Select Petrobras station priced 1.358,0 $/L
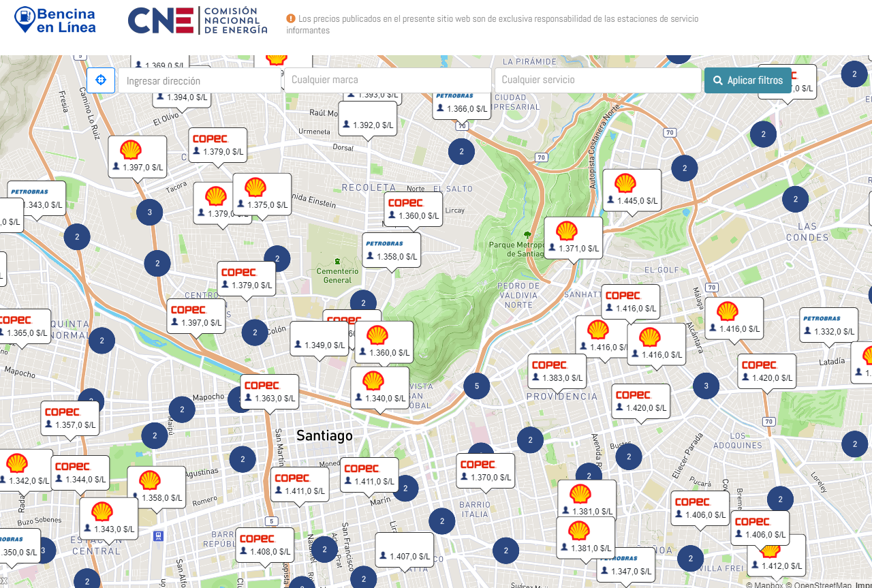 pos(392,250)
